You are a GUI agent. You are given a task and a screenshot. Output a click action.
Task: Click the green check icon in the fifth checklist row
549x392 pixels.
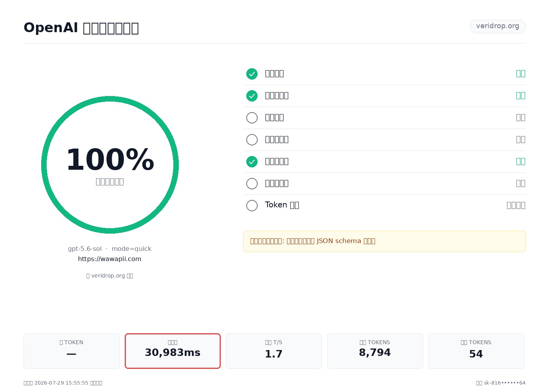coord(252,162)
